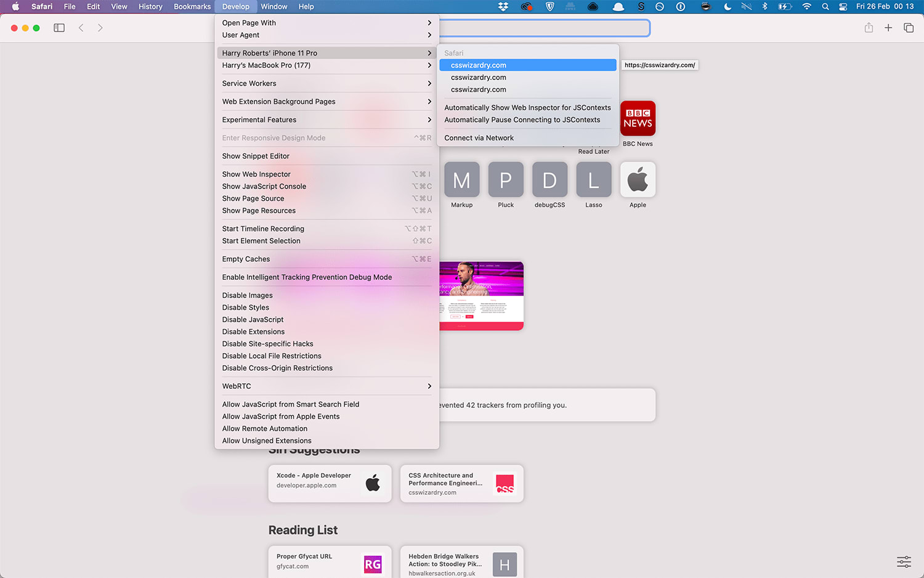Screen dimensions: 924x578
Task: Choose Connect via Network
Action: [528, 138]
